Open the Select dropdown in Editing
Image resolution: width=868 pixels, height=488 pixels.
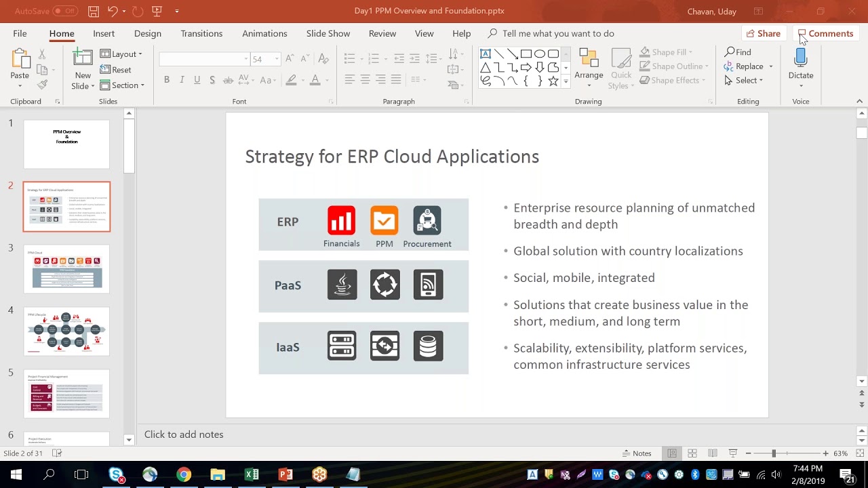pyautogui.click(x=744, y=81)
